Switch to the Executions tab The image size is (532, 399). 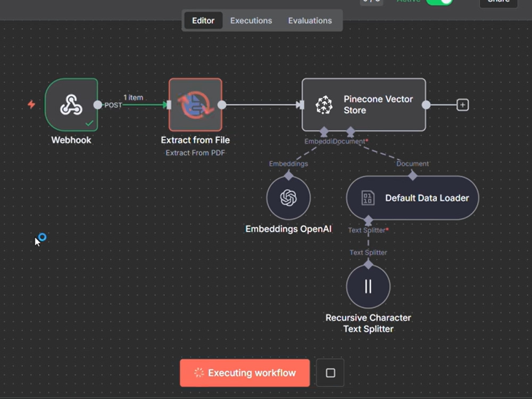click(251, 20)
